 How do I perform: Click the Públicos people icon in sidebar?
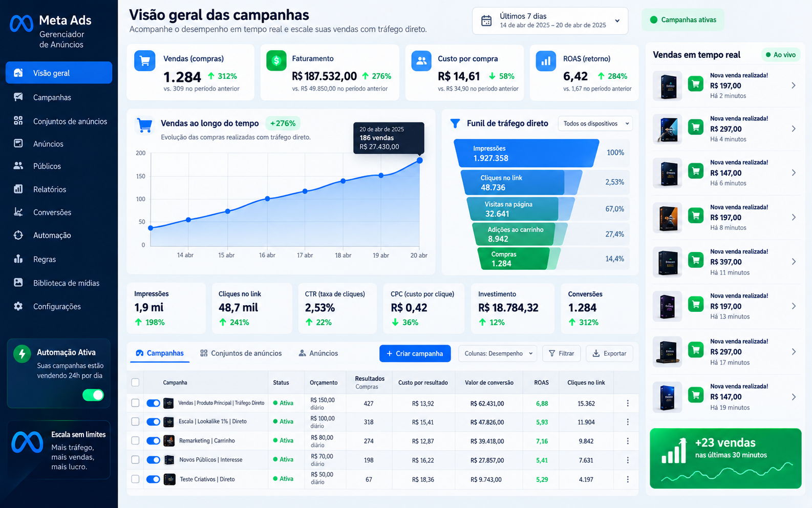coord(18,165)
